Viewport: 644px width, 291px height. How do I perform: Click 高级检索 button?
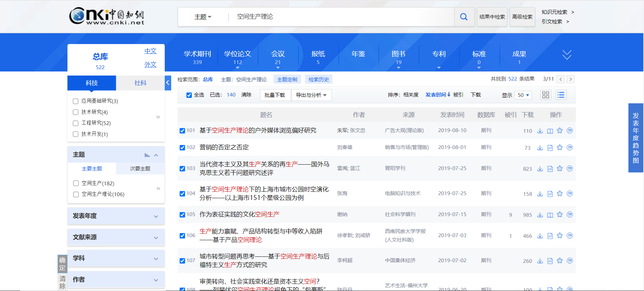pyautogui.click(x=522, y=17)
